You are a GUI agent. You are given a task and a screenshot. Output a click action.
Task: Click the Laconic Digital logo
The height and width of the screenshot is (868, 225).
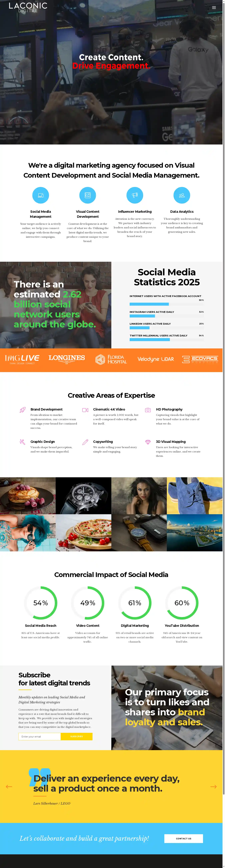click(28, 7)
